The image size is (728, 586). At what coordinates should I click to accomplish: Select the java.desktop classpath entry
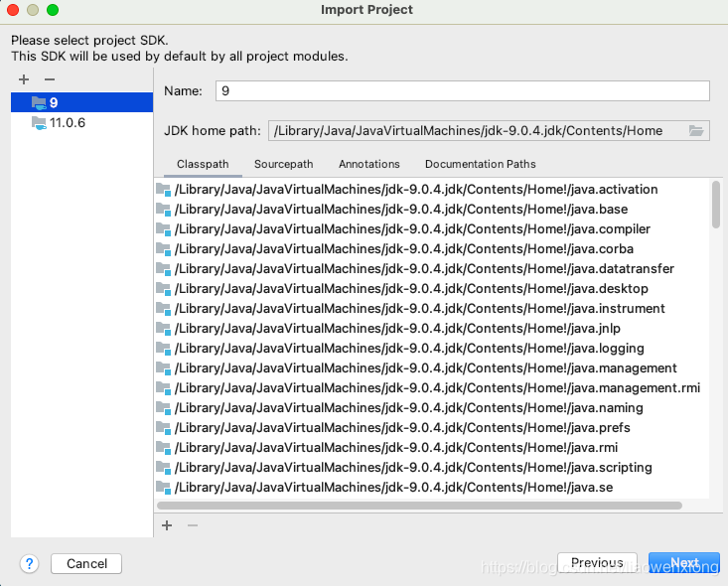pos(432,289)
